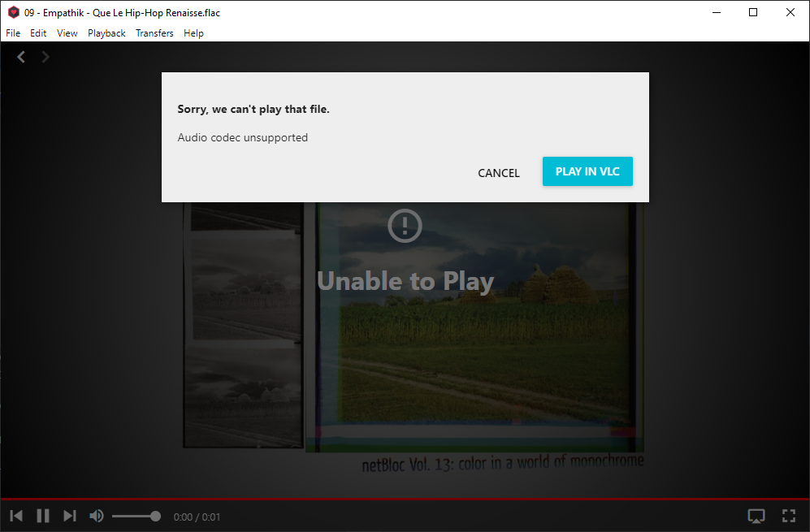
Task: Open the Edit menu
Action: click(x=38, y=33)
